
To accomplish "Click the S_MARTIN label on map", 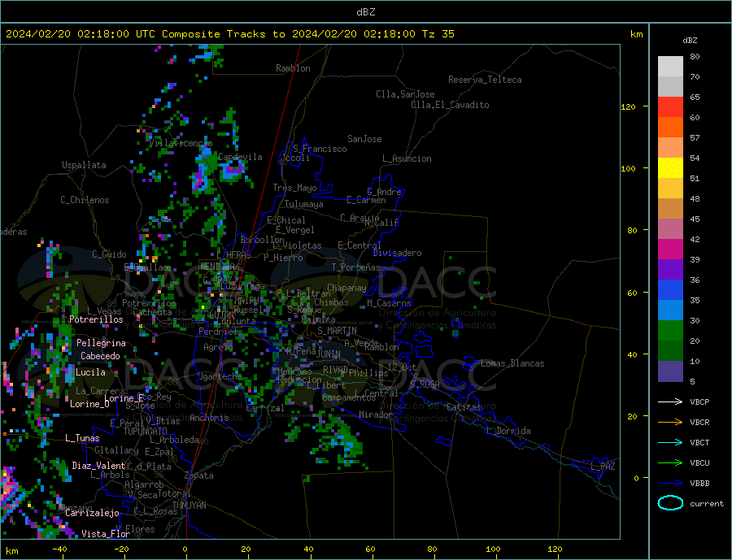I will tap(337, 331).
